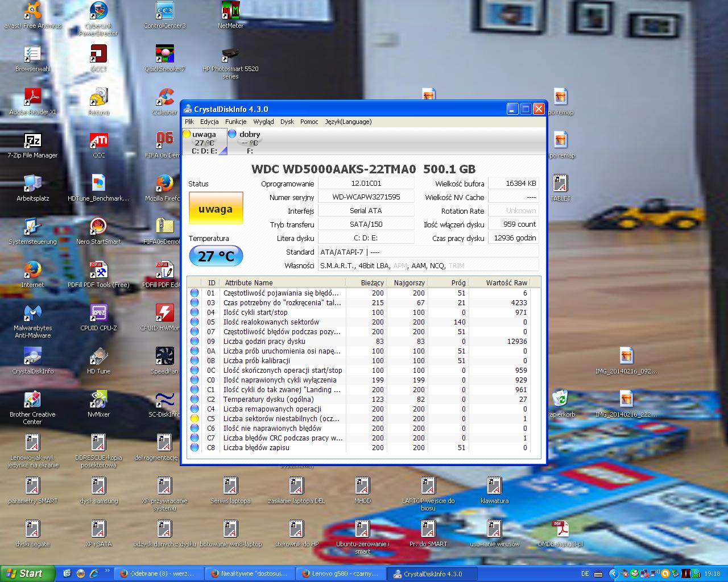The height and width of the screenshot is (582, 728).
Task: Click the yellow status dot for attribute C5
Action: point(195,418)
